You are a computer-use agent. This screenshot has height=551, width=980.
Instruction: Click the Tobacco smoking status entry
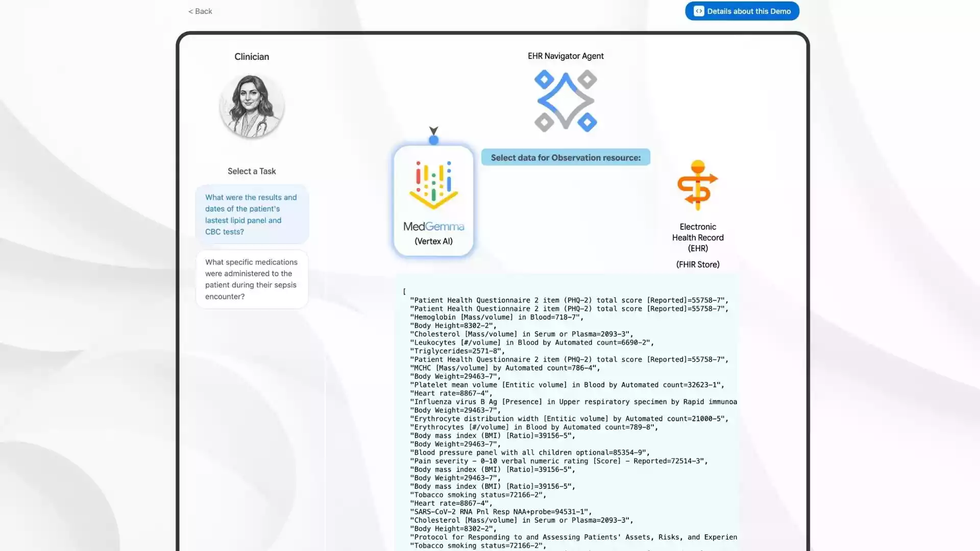[478, 495]
